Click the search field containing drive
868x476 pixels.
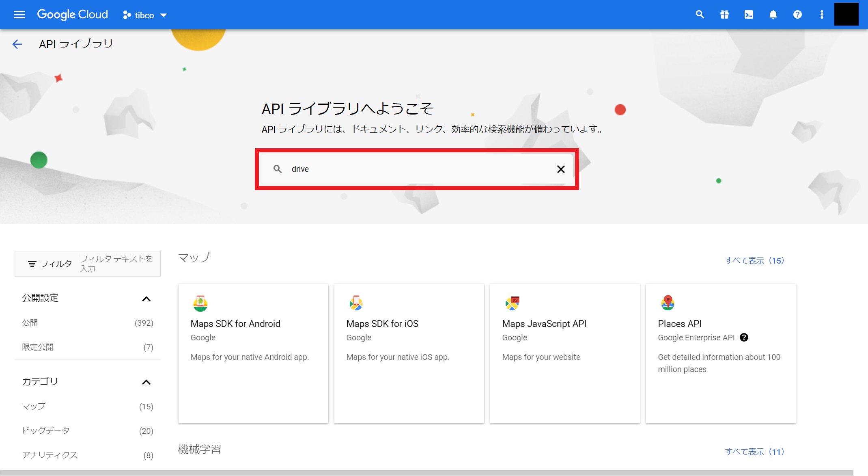pos(417,169)
